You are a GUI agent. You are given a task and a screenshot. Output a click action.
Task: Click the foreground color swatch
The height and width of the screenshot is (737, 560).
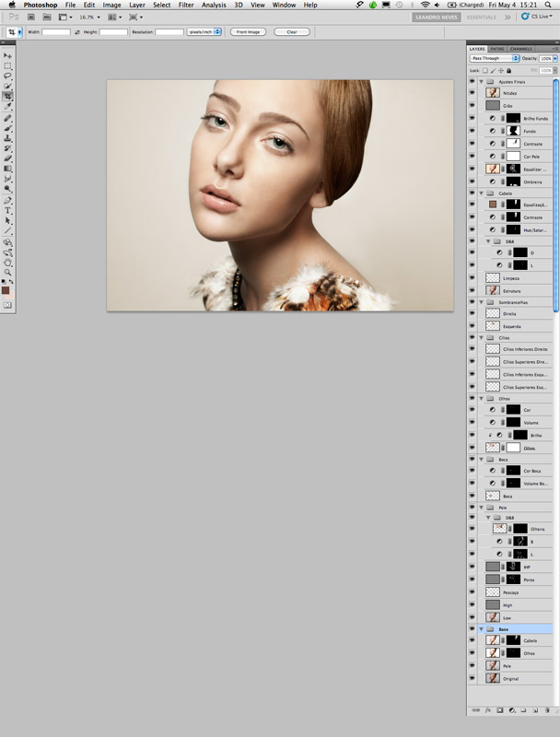click(x=6, y=290)
